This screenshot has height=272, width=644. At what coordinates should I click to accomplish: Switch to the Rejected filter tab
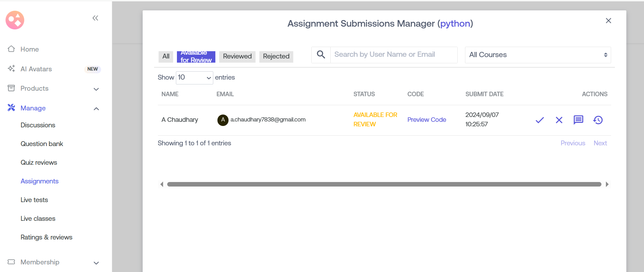pyautogui.click(x=276, y=56)
